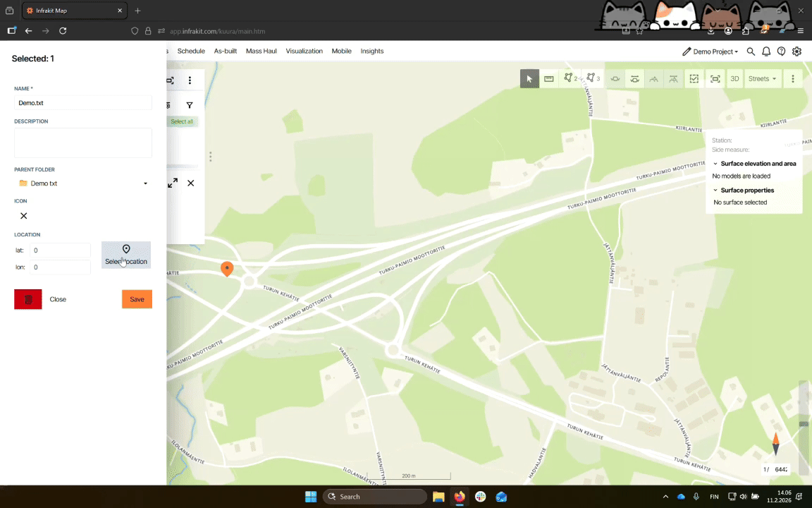Viewport: 812px width, 508px height.
Task: Click the lat input field
Action: 60,250
